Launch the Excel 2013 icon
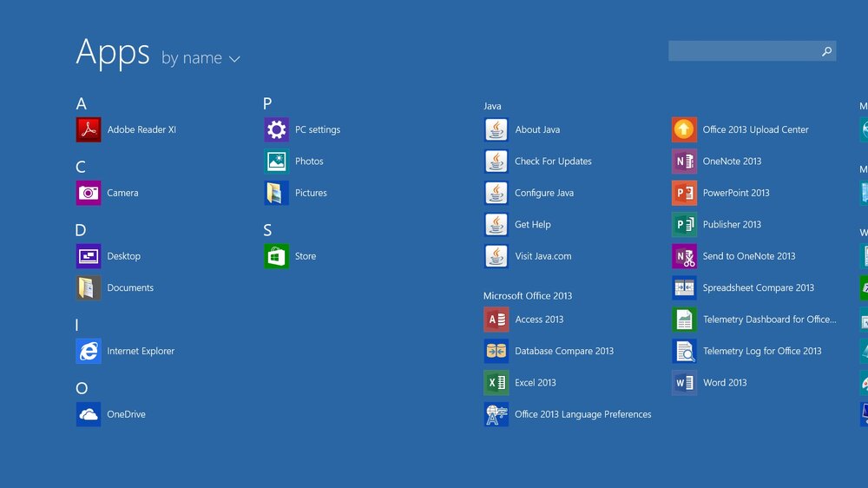Viewport: 868px width, 488px height. coord(496,382)
